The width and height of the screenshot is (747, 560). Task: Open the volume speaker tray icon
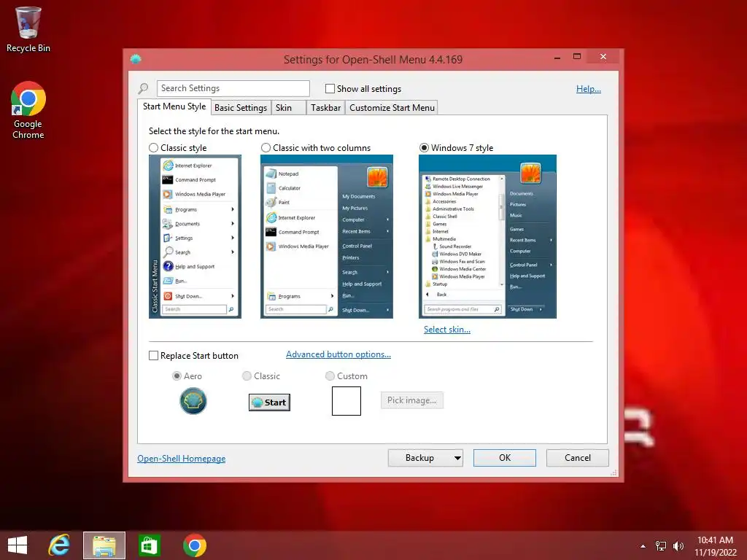[678, 546]
